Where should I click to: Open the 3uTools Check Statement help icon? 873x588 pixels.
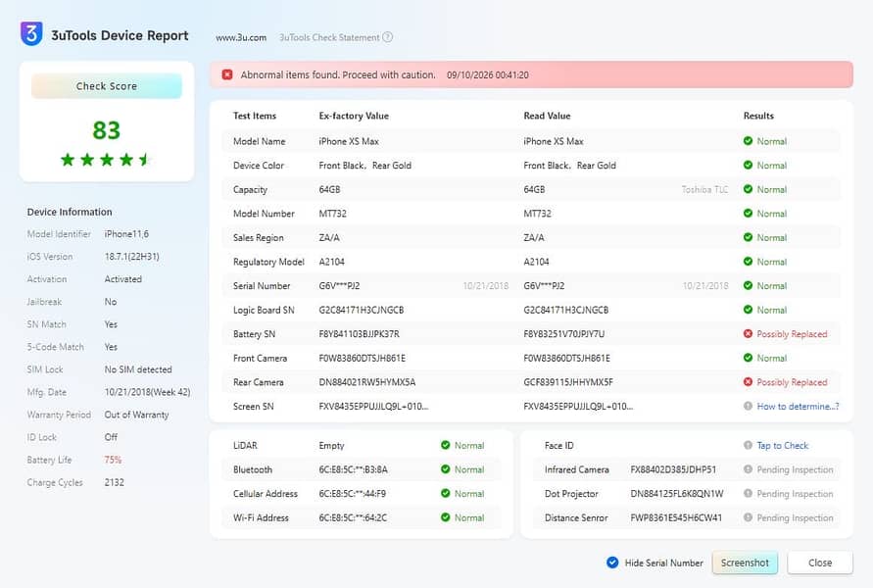pos(387,37)
